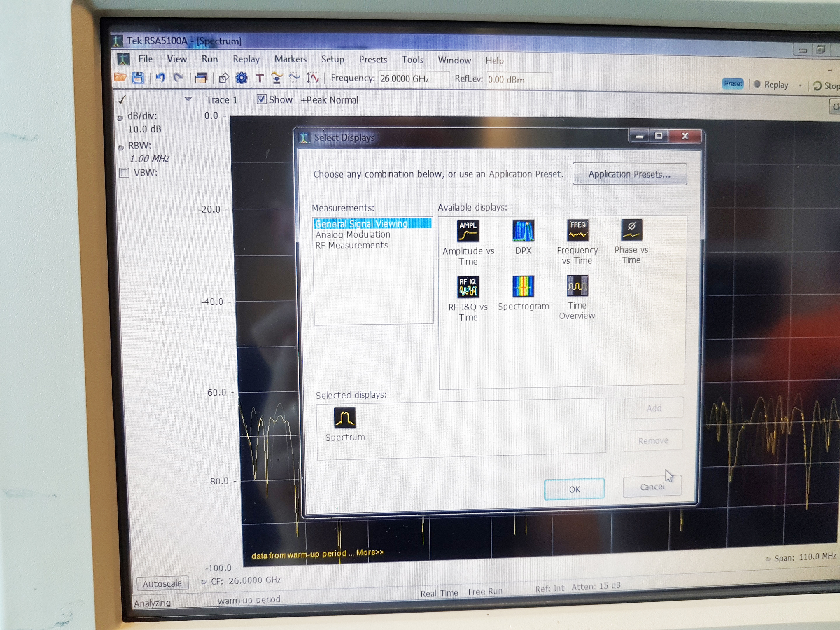Select the DPX display icon

point(523,230)
